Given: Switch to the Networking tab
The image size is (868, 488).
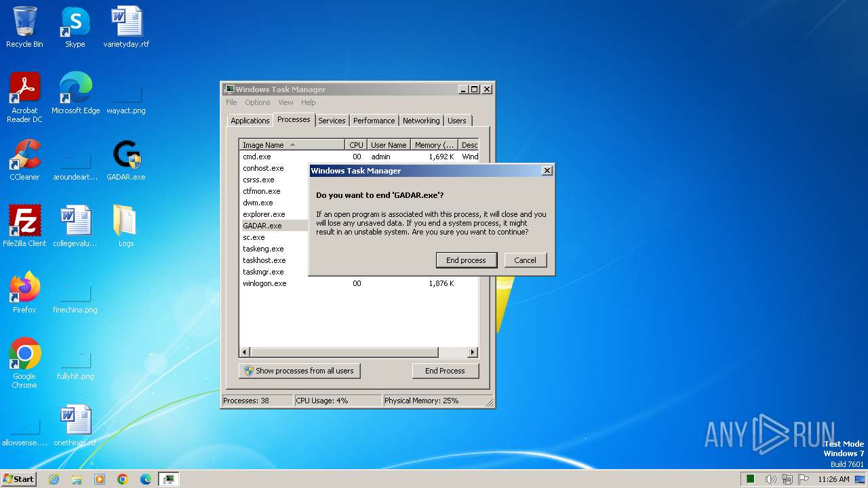Looking at the screenshot, I should (x=421, y=121).
